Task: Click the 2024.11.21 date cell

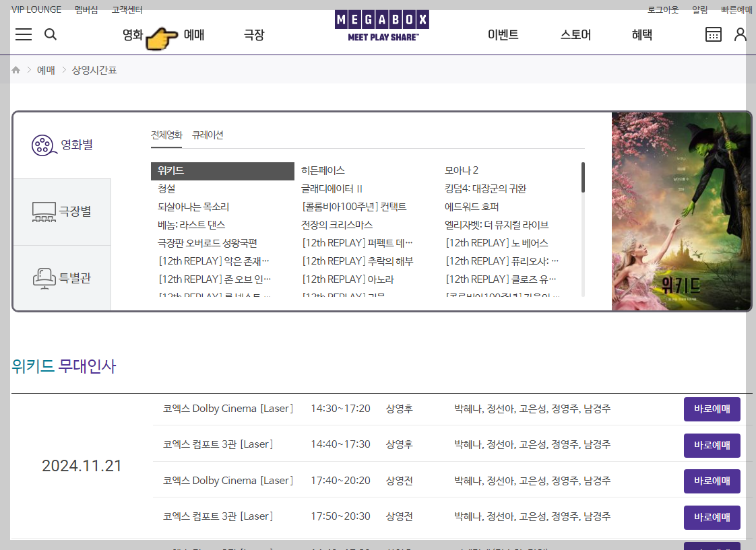Action: pos(82,466)
